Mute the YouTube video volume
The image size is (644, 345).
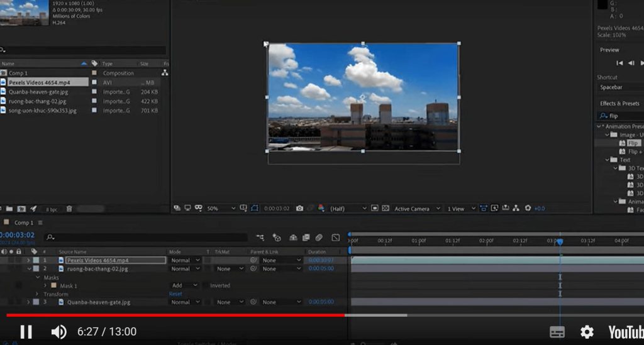point(58,332)
